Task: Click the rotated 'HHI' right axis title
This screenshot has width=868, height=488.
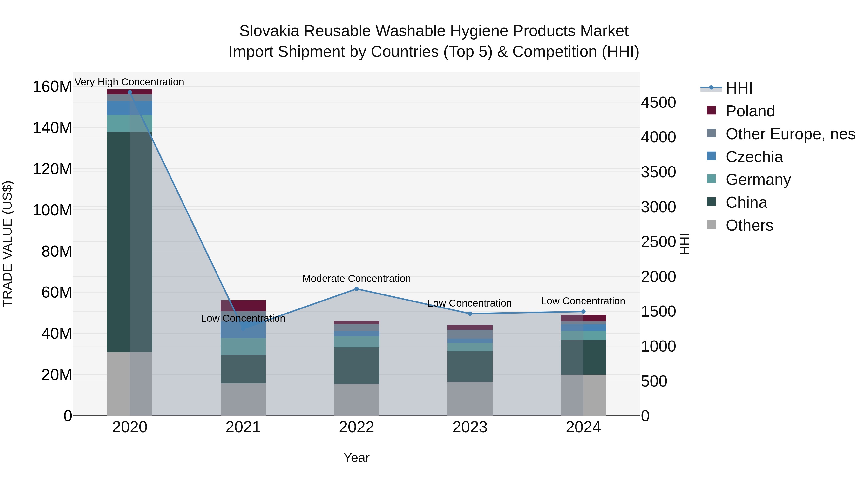Action: pyautogui.click(x=685, y=244)
